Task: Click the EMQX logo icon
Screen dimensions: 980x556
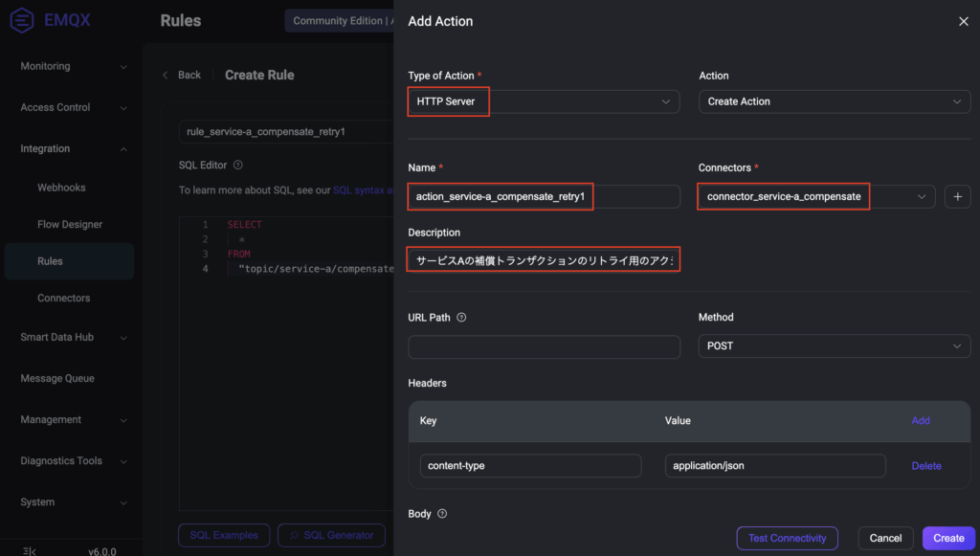Action: coord(22,20)
